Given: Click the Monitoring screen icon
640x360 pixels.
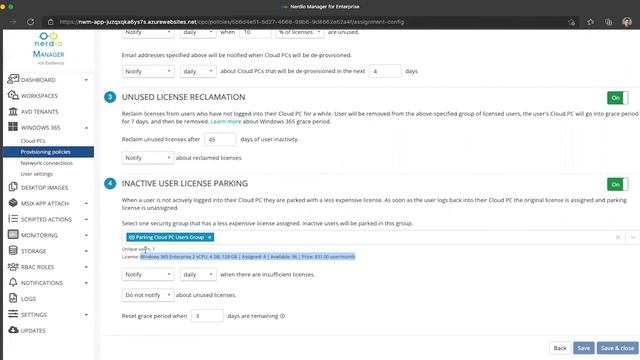Looking at the screenshot, I should click(x=13, y=235).
